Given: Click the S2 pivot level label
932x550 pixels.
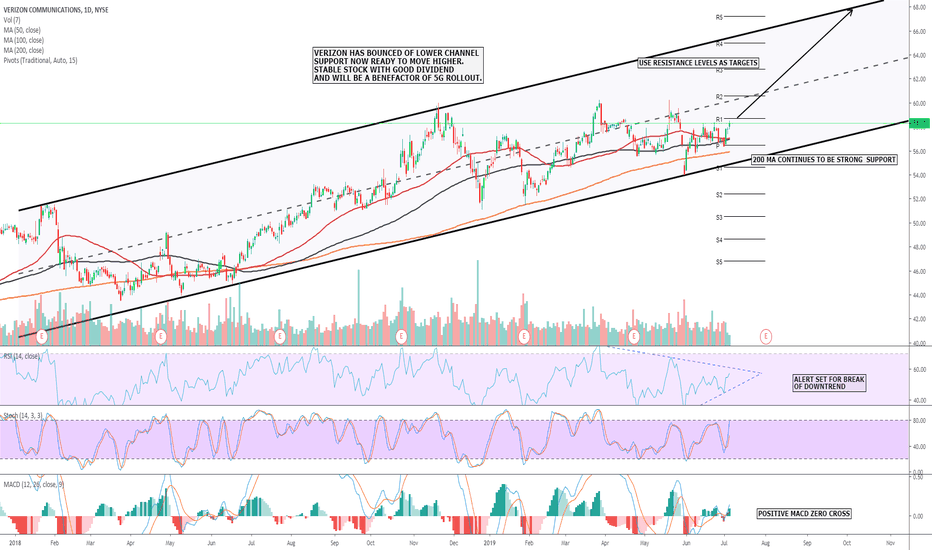Looking at the screenshot, I should tap(719, 195).
